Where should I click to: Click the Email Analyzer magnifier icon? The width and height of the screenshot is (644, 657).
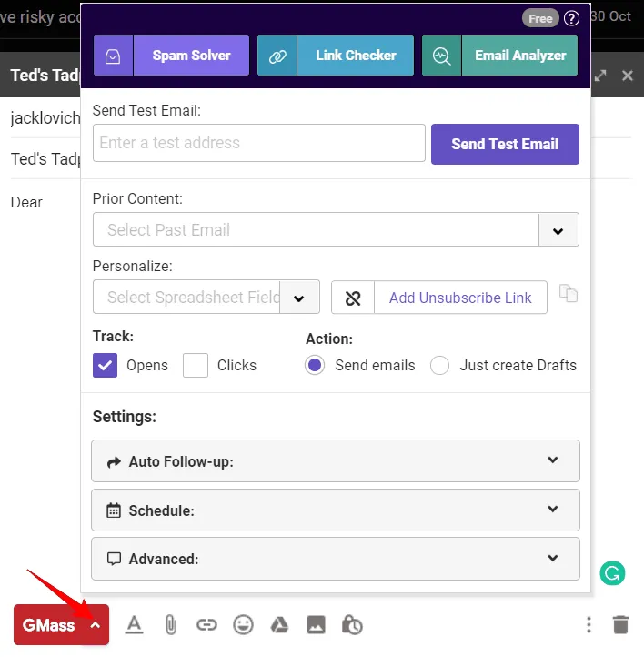[441, 56]
